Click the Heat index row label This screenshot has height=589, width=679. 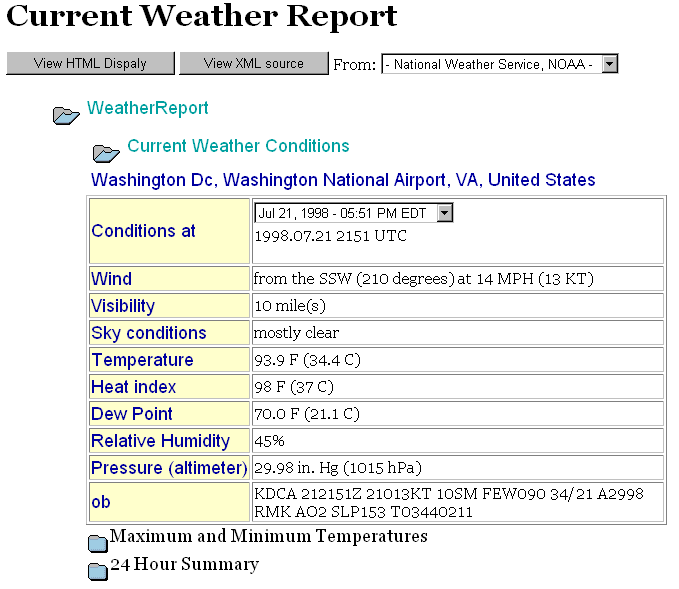[133, 387]
